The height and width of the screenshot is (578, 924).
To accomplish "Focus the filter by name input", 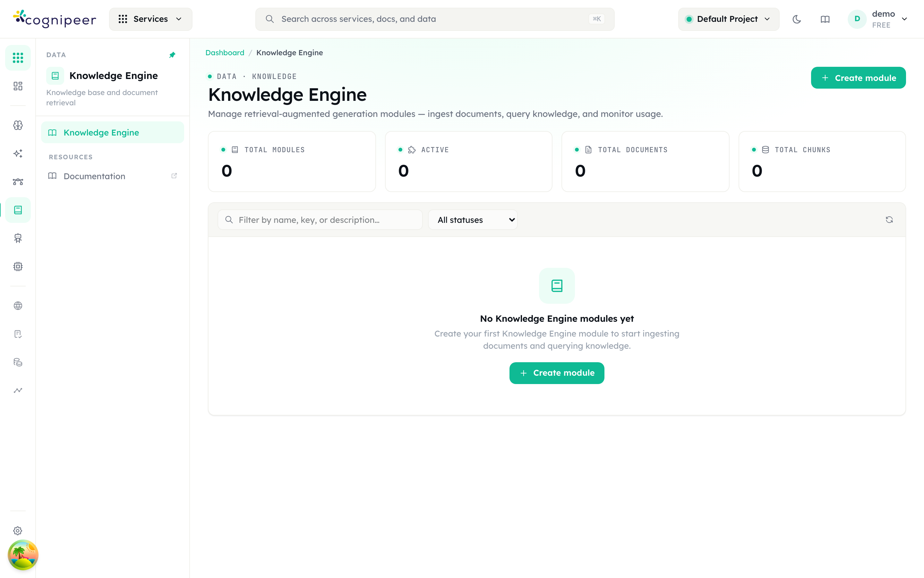I will (320, 220).
